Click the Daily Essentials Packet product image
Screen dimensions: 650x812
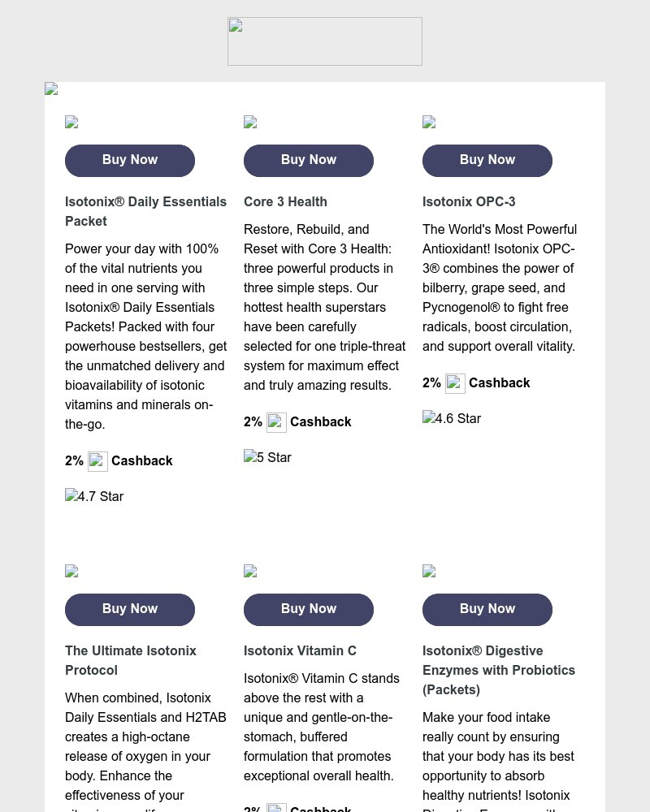click(x=71, y=123)
